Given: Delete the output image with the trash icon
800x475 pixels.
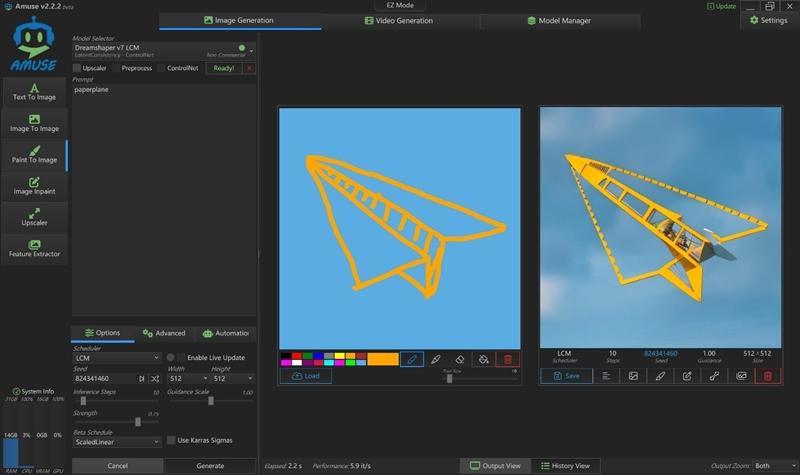Looking at the screenshot, I should [x=768, y=376].
